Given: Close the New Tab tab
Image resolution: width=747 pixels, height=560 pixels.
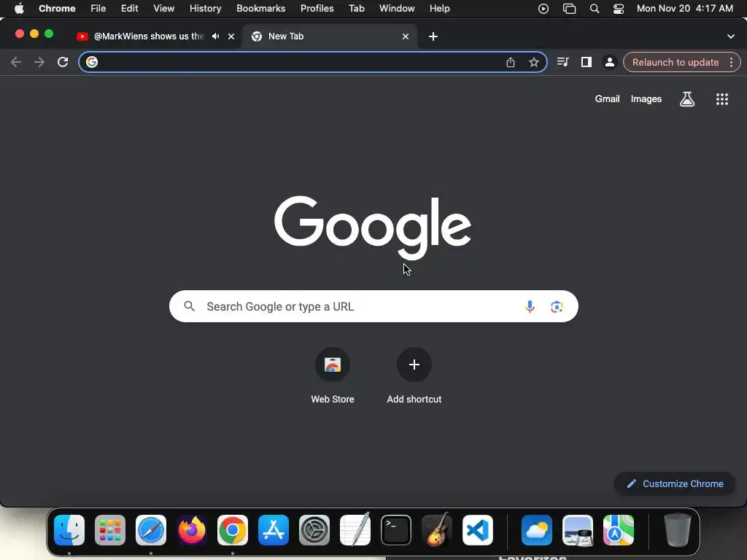Looking at the screenshot, I should tap(406, 36).
